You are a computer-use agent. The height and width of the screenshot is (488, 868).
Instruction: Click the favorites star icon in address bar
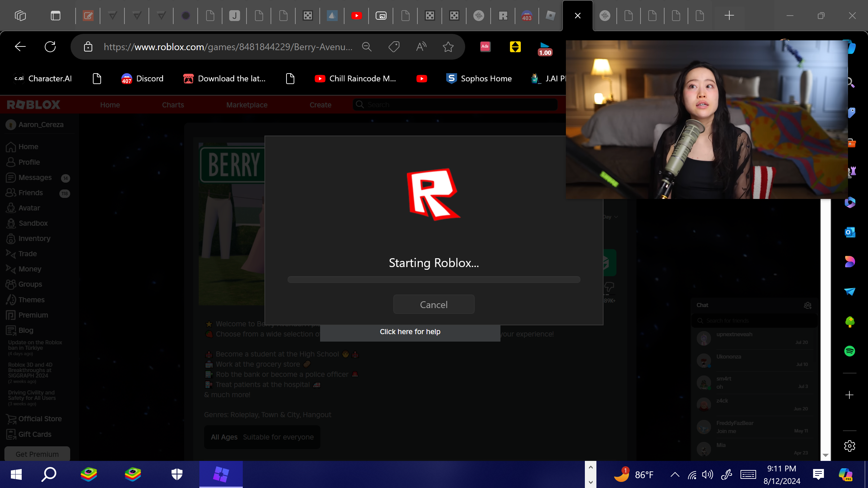point(448,47)
